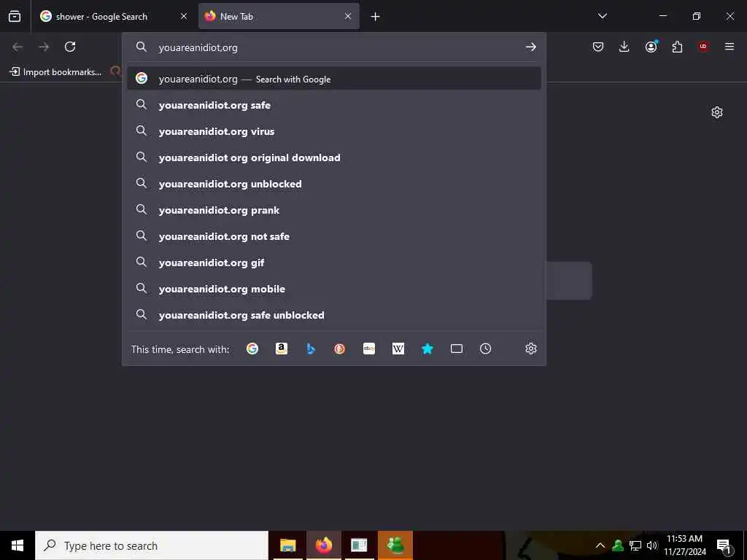Search open tabs using tab icon
This screenshot has width=747, height=560.
pos(457,349)
